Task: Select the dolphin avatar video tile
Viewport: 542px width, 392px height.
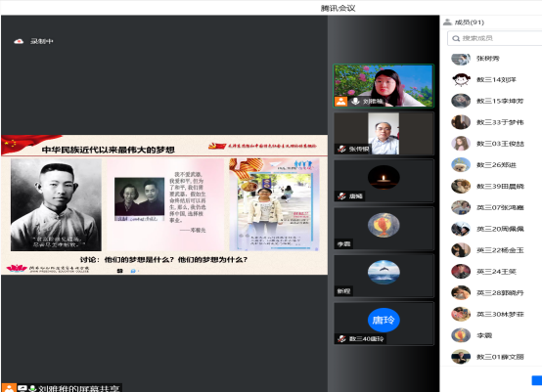Action: 384,276
